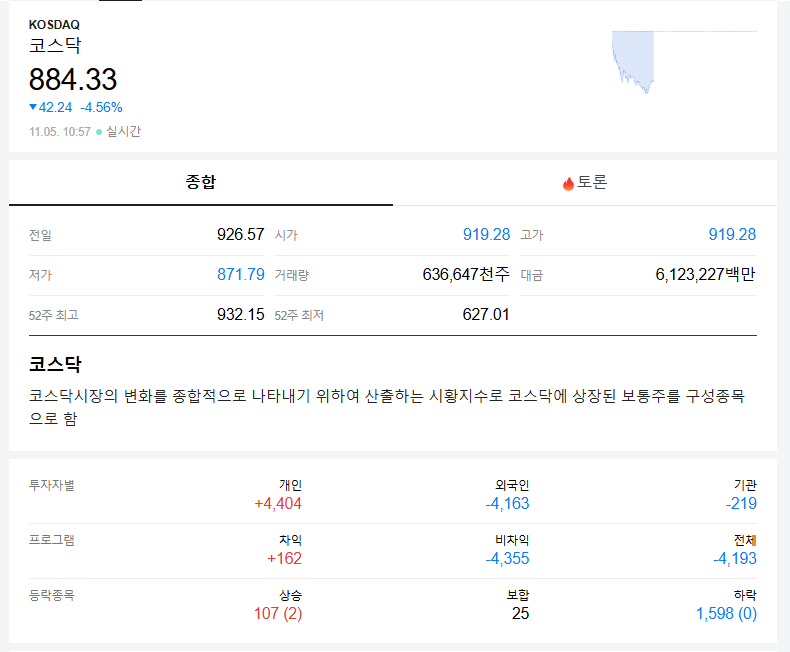The height and width of the screenshot is (652, 790).
Task: Click the 전체 column label
Action: tap(746, 540)
